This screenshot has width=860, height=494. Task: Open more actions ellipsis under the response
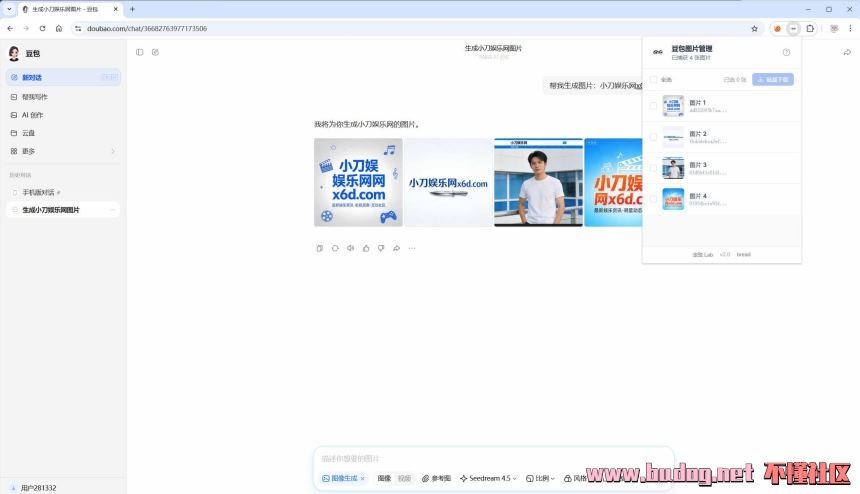(x=412, y=248)
